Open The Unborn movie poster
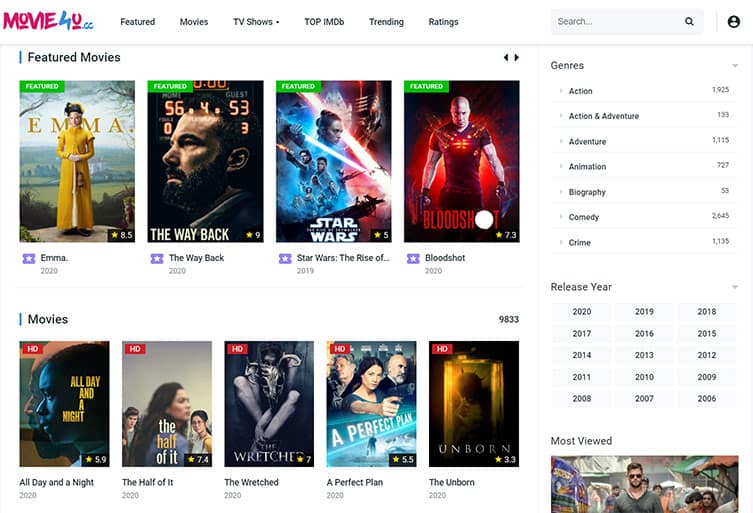This screenshot has width=753, height=513. click(474, 404)
